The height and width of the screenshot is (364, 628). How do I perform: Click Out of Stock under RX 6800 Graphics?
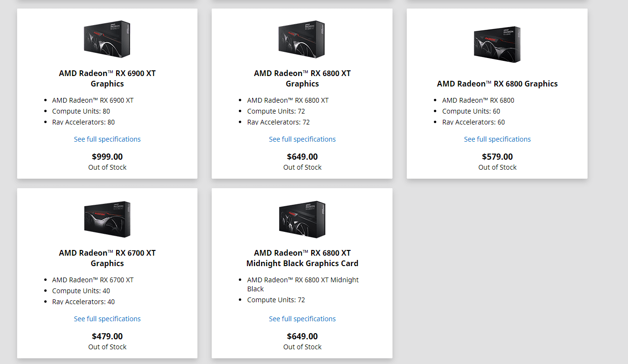497,167
